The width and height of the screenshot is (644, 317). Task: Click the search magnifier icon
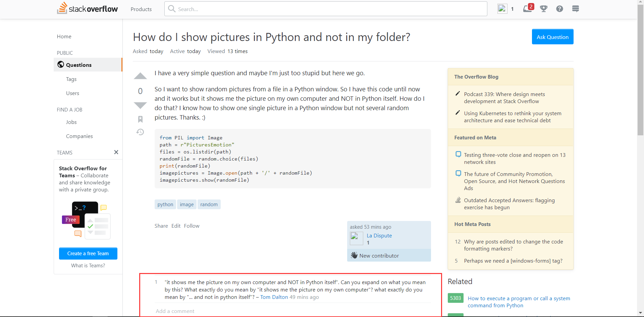coord(172,9)
